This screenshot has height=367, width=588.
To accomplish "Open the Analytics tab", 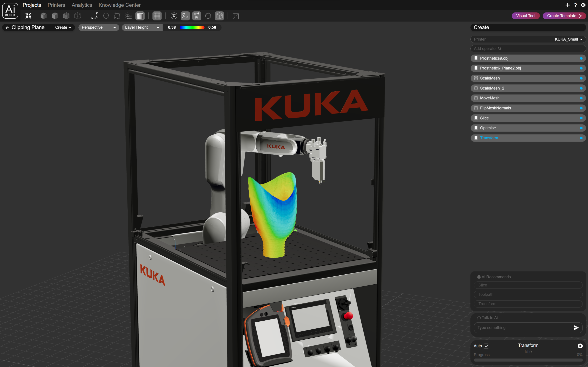I will [x=82, y=5].
